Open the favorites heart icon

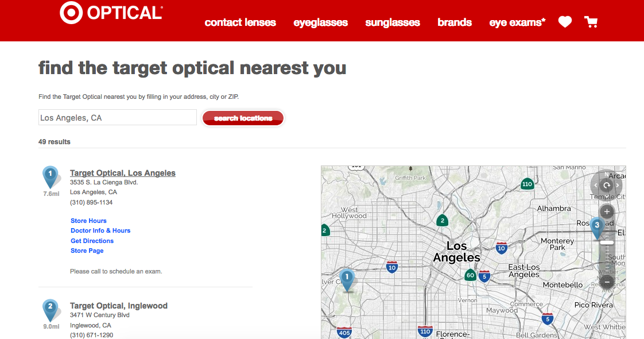pos(565,22)
